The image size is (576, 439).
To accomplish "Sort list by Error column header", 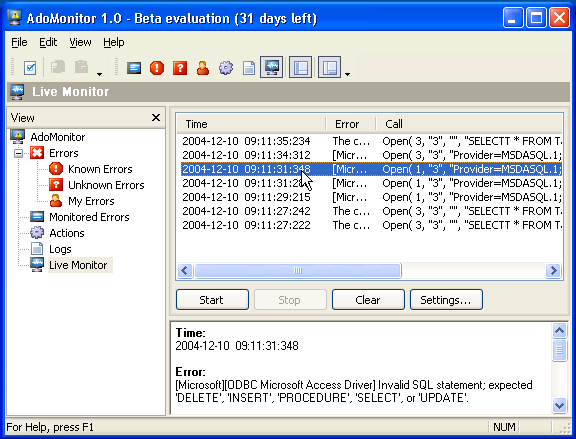I will (x=350, y=124).
